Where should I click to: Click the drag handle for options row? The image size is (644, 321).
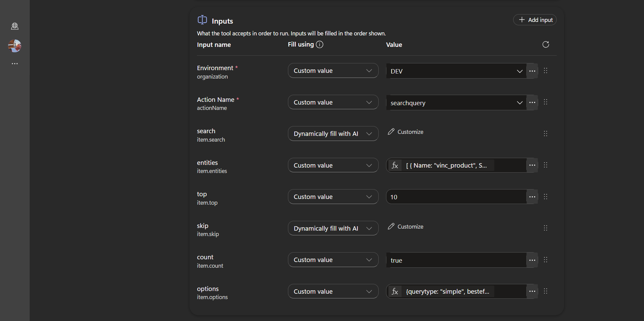[546, 291]
